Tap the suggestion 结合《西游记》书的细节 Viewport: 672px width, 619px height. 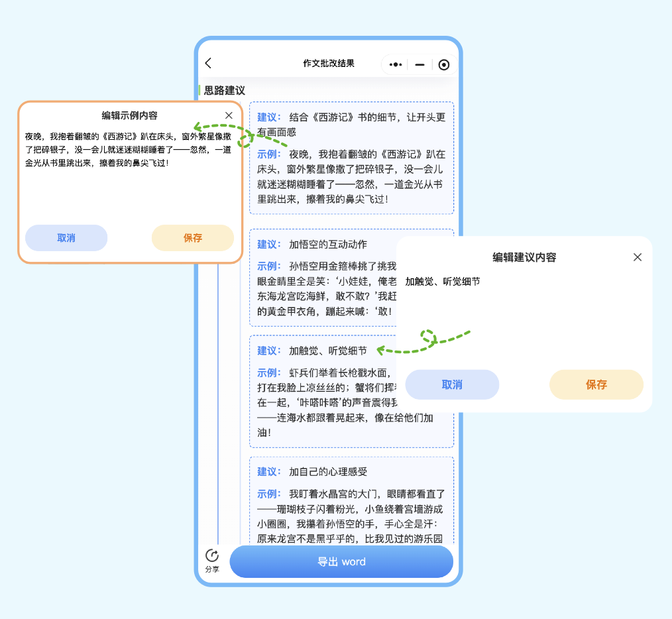click(351, 124)
